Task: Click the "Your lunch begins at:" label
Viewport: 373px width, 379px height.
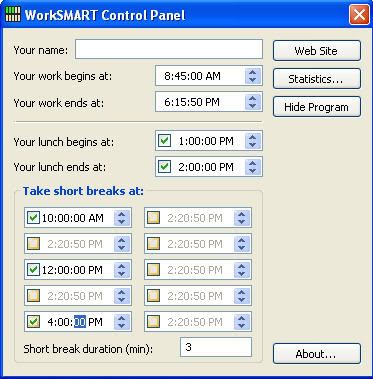Action: click(64, 142)
